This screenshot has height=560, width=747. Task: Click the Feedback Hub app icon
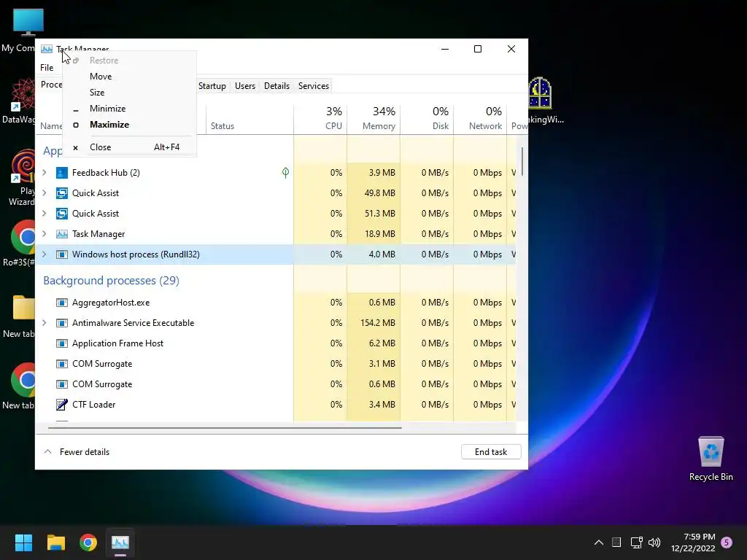click(x=62, y=172)
